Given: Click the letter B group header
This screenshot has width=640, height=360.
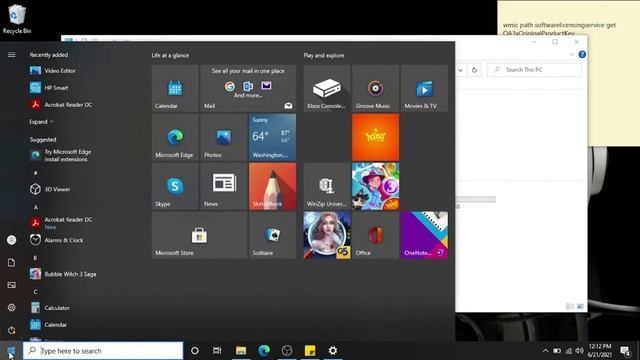Looking at the screenshot, I should (35, 258).
